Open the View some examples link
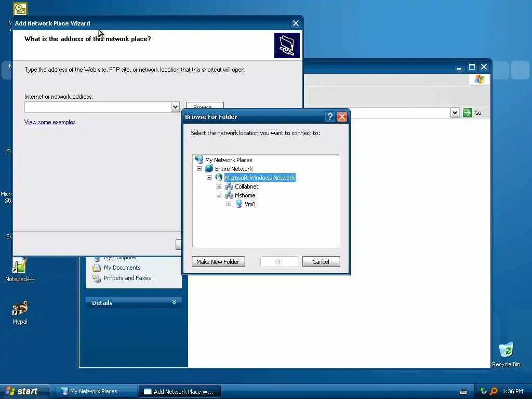532x399 pixels. click(50, 122)
